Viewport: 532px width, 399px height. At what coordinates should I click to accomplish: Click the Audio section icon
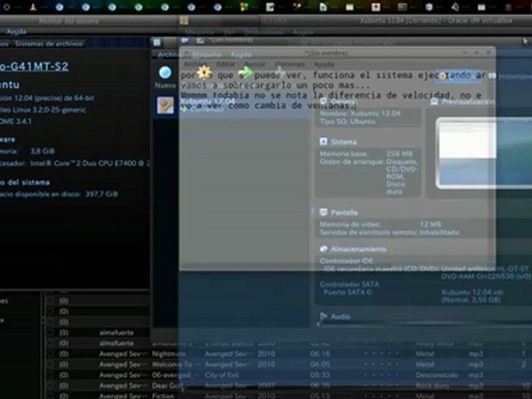click(323, 316)
